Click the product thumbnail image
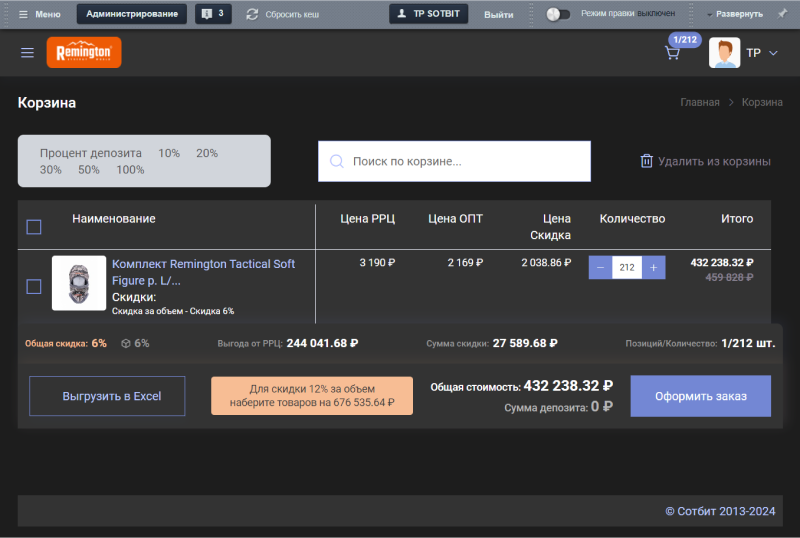 (x=79, y=283)
